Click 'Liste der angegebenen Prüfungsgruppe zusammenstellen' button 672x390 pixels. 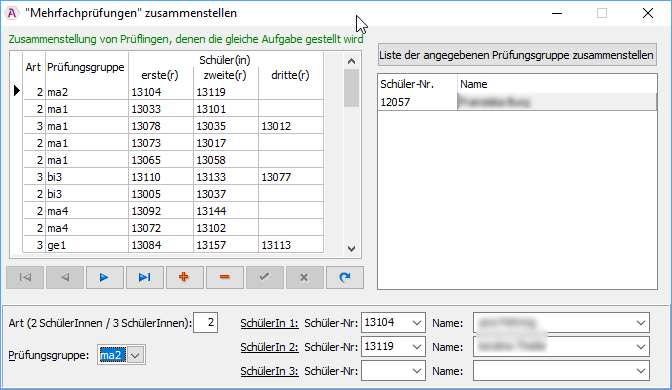tap(517, 55)
